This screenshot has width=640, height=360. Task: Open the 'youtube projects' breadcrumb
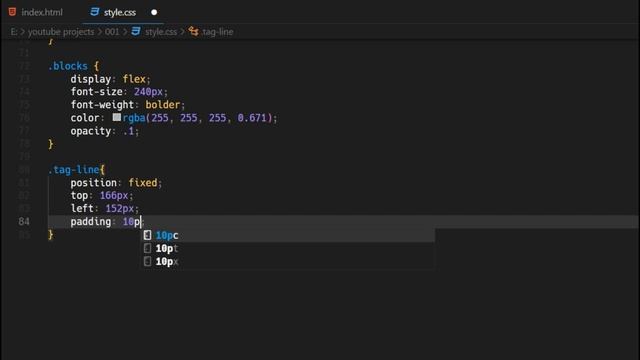(x=61, y=32)
